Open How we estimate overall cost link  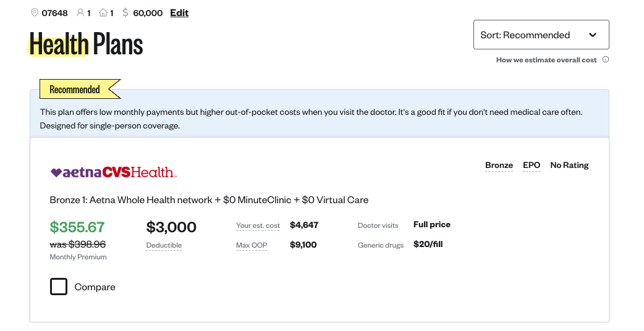pos(546,60)
